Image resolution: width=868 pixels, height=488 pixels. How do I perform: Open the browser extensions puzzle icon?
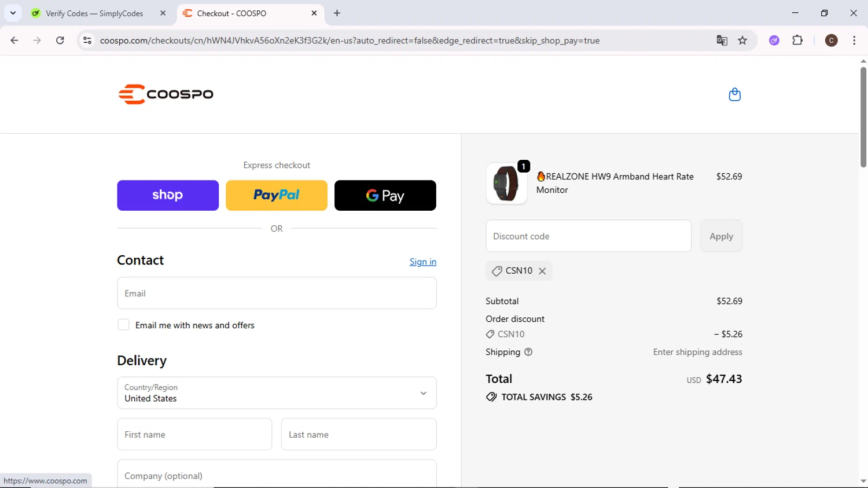point(797,41)
